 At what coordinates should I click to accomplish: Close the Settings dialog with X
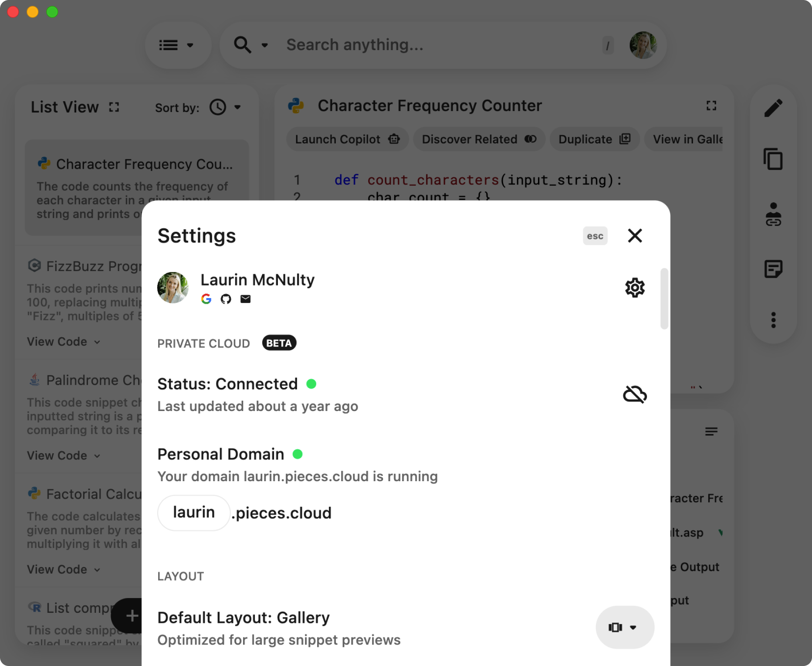coord(635,236)
